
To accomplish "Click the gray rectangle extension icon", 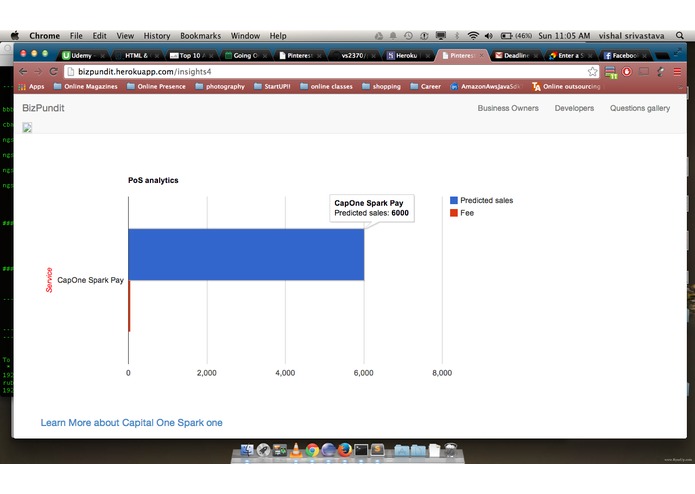I will pyautogui.click(x=644, y=71).
